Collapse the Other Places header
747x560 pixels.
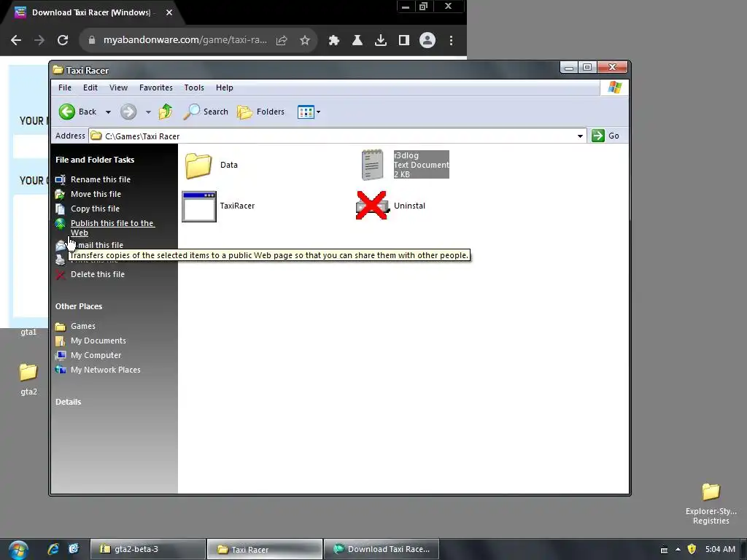[79, 307]
